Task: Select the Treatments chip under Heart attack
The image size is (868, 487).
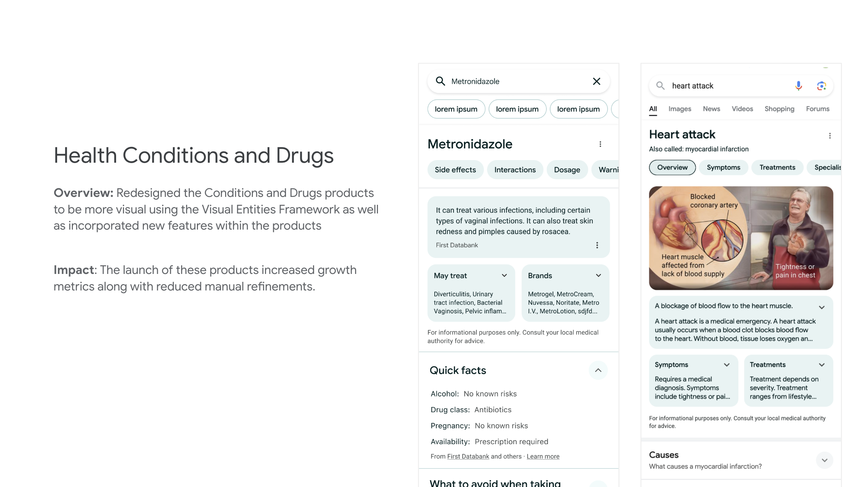Action: (777, 168)
